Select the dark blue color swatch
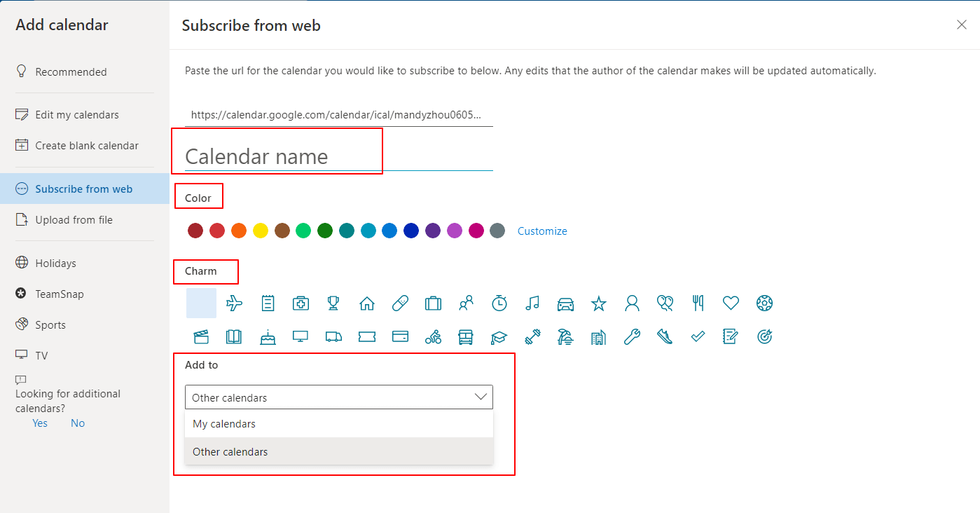 click(411, 231)
